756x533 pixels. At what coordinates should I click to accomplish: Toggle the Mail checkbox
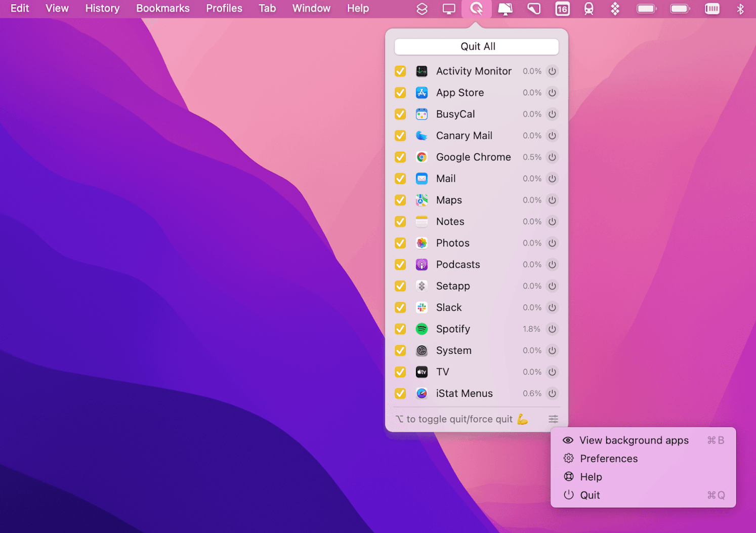click(400, 179)
